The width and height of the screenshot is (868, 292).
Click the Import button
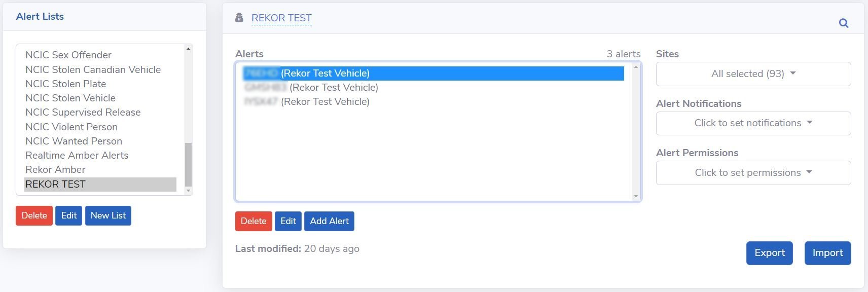pyautogui.click(x=828, y=253)
